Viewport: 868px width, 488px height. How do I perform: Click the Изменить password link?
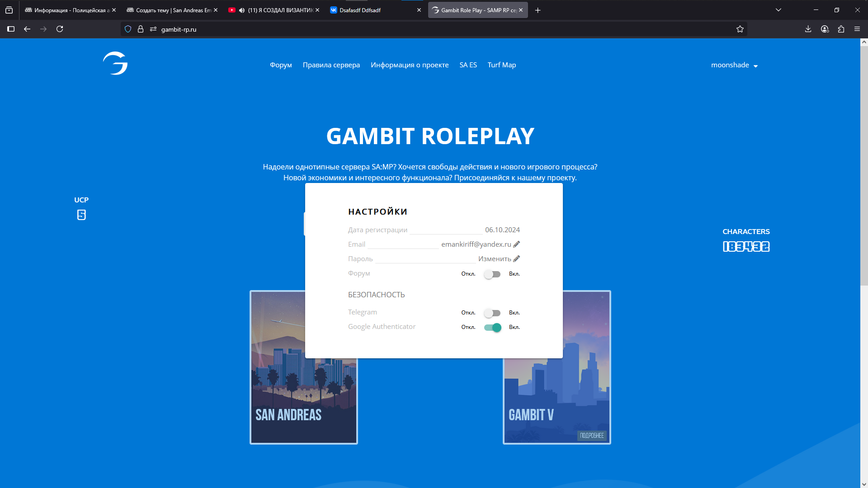[x=495, y=258]
